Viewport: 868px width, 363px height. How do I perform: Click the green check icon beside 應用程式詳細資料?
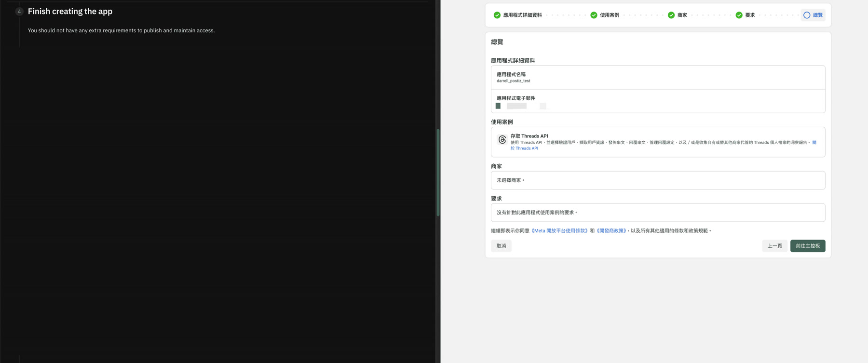497,15
